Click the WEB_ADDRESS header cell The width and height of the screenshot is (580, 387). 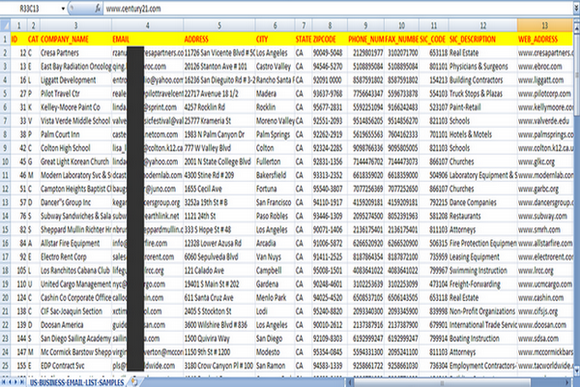pos(545,39)
